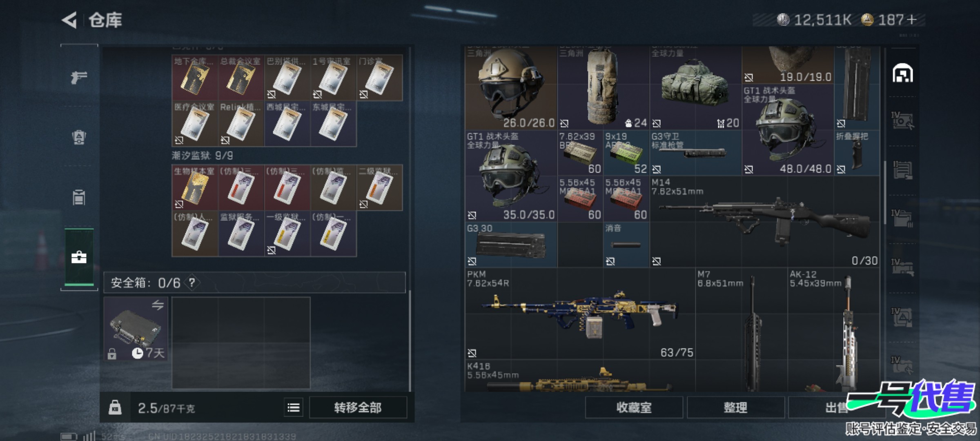Screen dimensions: 980x441
Task: Click the 转移全部 transfer-all button
Action: [x=358, y=408]
